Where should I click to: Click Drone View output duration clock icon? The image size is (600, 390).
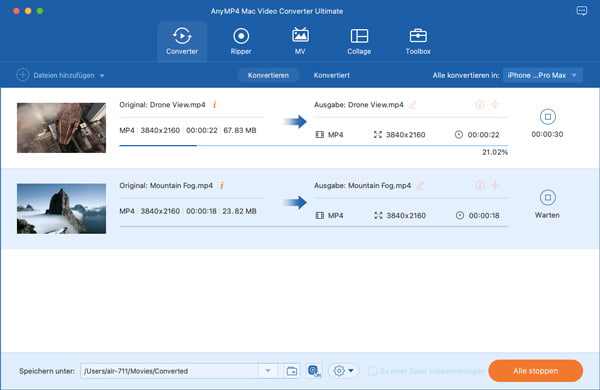[x=459, y=135]
